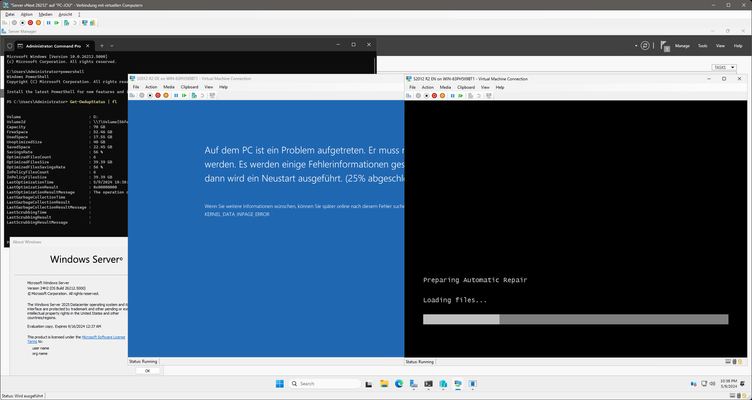Click Checkpoint icon in S2012 R2 DE toolbar
This screenshot has width=752, height=400.
(x=194, y=95)
